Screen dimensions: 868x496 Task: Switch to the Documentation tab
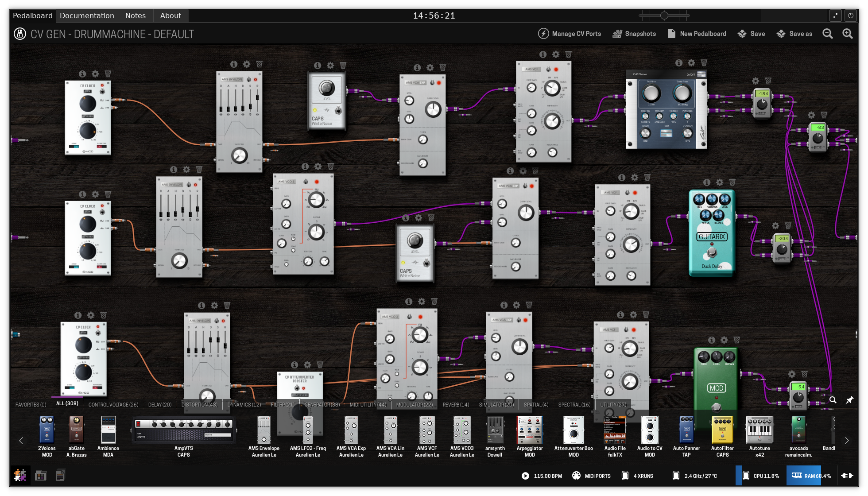(x=87, y=15)
